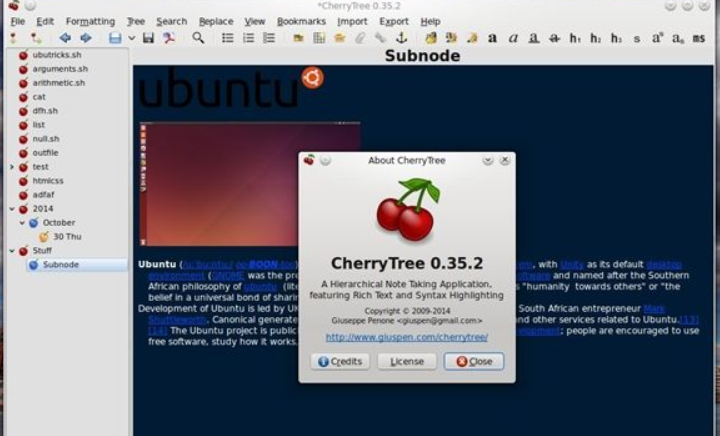Screen dimensions: 720x436
Task: Click the Export to PDF toolbar icon
Action: [x=170, y=38]
